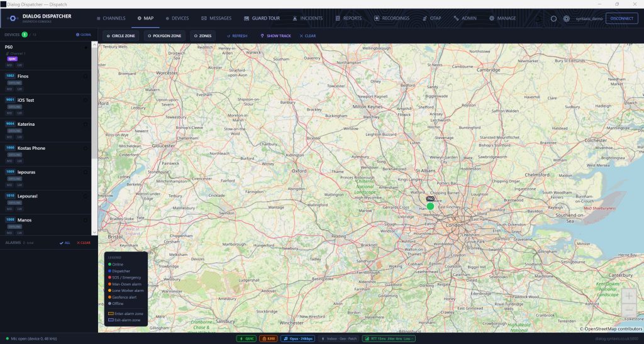Click the Channel 1 label under P60
Screen dimensions: 644x344
(17, 53)
